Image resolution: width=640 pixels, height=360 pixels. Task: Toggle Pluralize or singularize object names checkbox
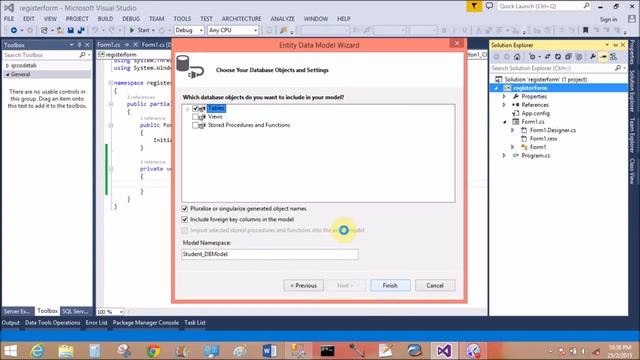pyautogui.click(x=184, y=209)
